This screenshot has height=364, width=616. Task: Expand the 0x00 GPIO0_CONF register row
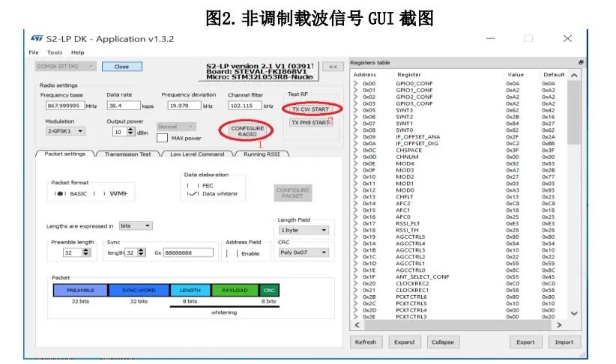355,83
